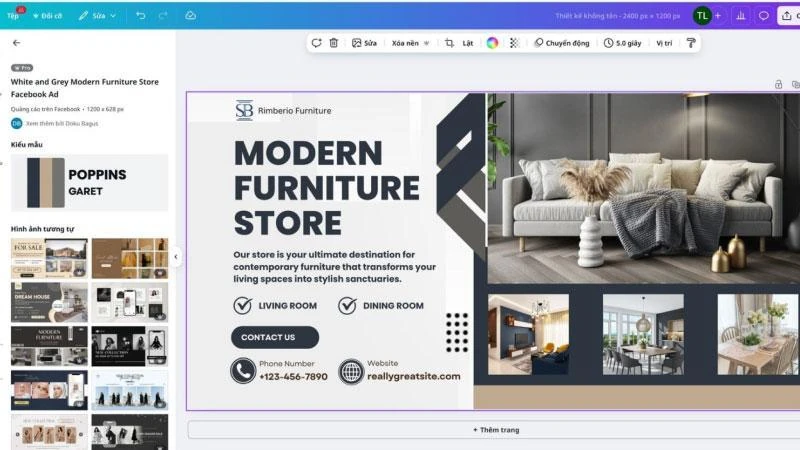Click the duplicate page icon above canvas

[795, 84]
